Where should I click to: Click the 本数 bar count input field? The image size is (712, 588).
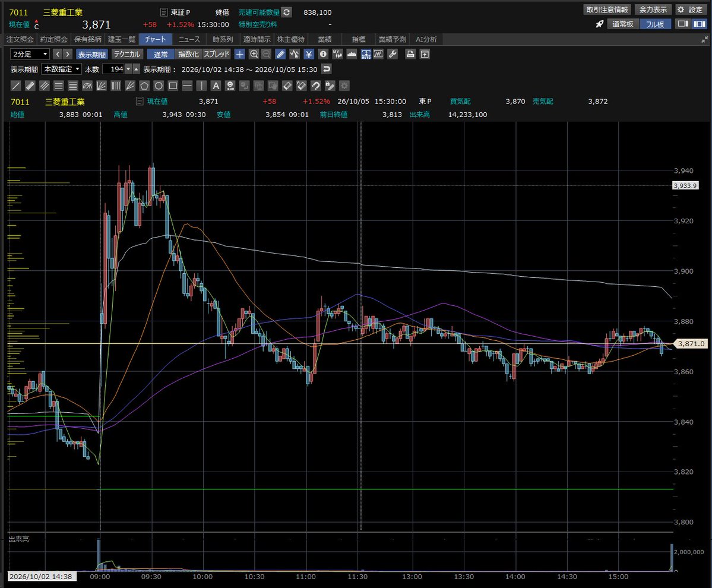pos(113,69)
